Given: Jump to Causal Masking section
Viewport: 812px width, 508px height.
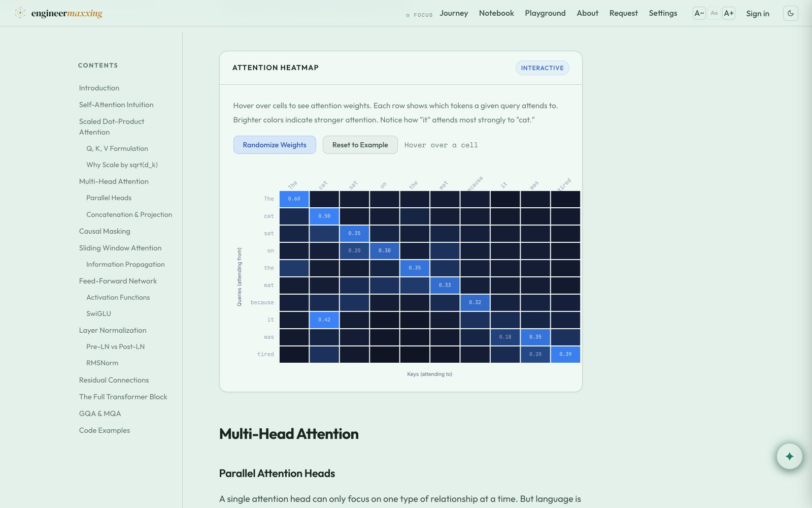Looking at the screenshot, I should (x=105, y=231).
